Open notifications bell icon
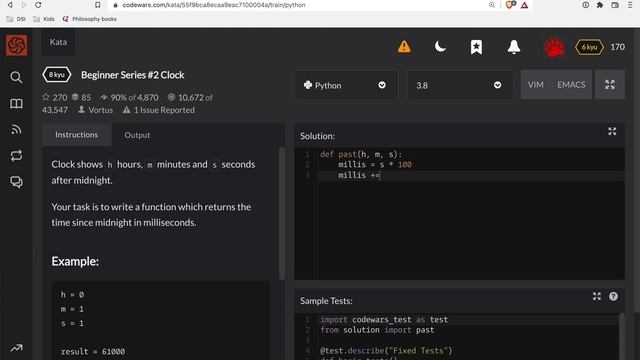Image resolution: width=640 pixels, height=360 pixels. pos(513,47)
